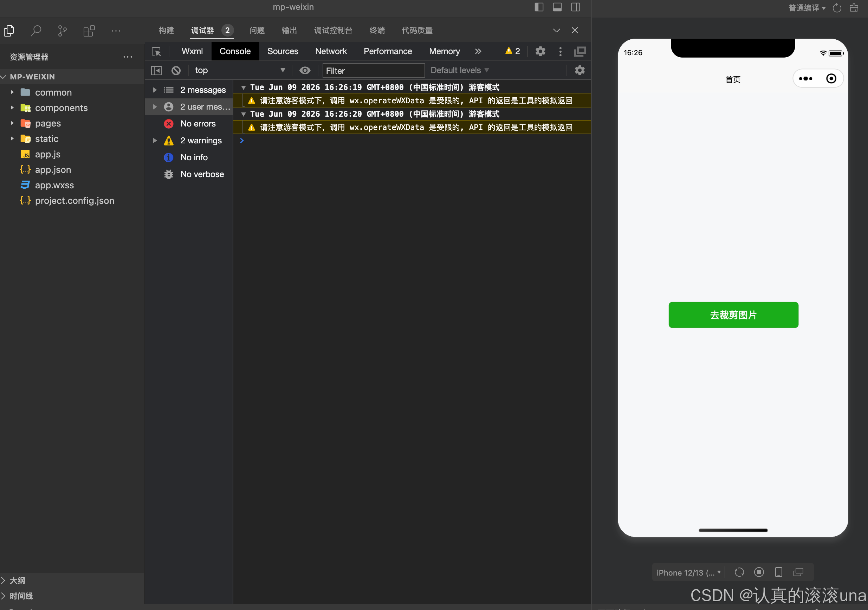Expand the common folder
This screenshot has width=868, height=610.
[x=72, y=92]
